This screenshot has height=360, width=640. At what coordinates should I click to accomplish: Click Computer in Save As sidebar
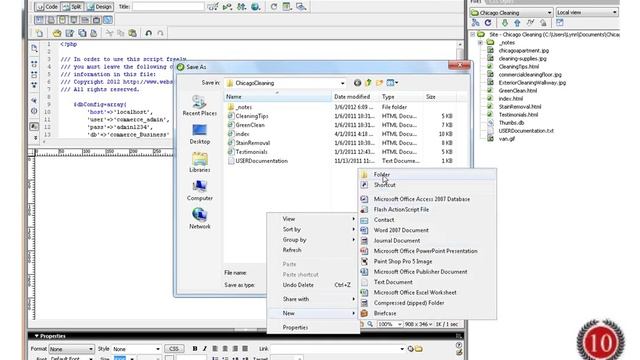coord(200,191)
